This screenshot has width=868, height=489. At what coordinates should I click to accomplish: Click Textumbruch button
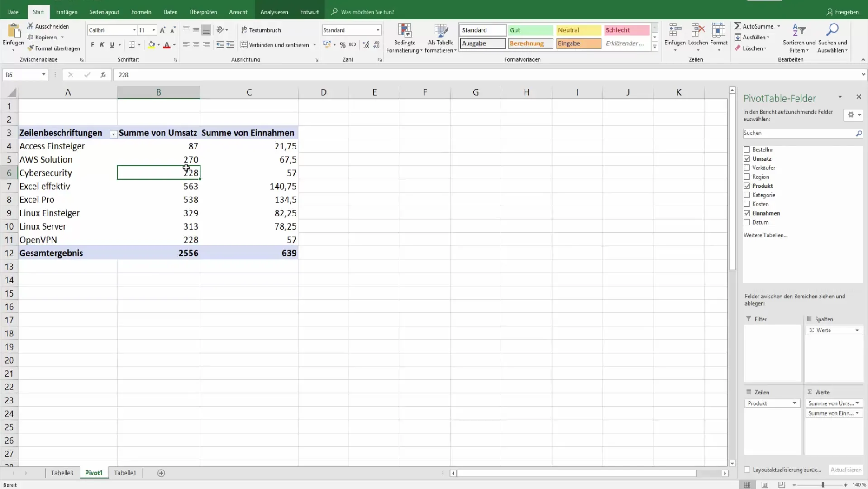261,30
